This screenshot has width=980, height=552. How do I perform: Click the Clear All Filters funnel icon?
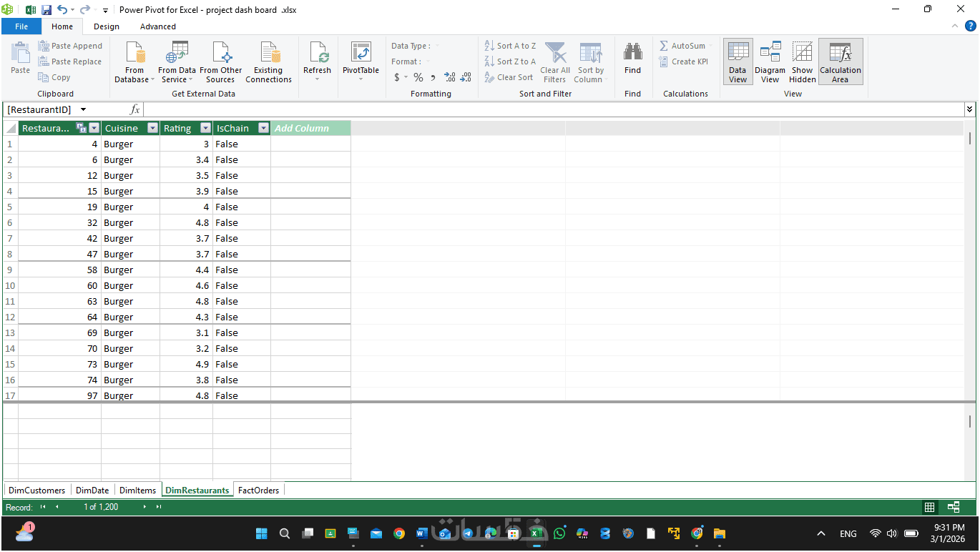tap(555, 53)
